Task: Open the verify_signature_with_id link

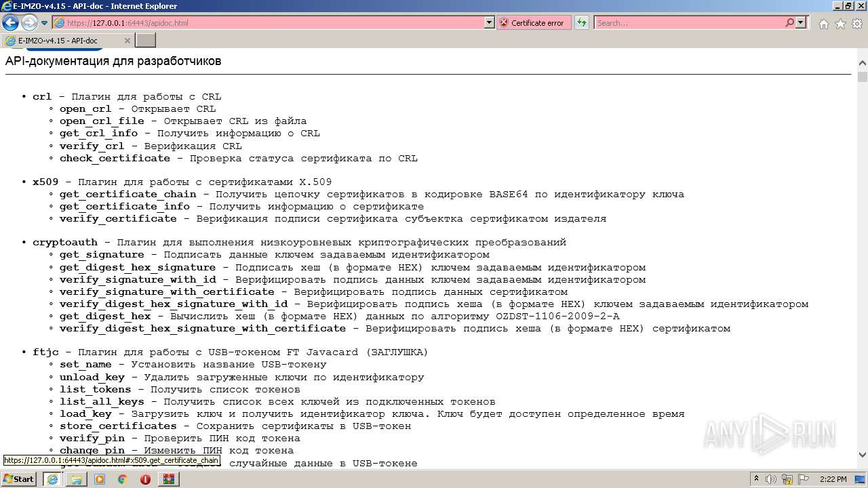Action: point(138,279)
